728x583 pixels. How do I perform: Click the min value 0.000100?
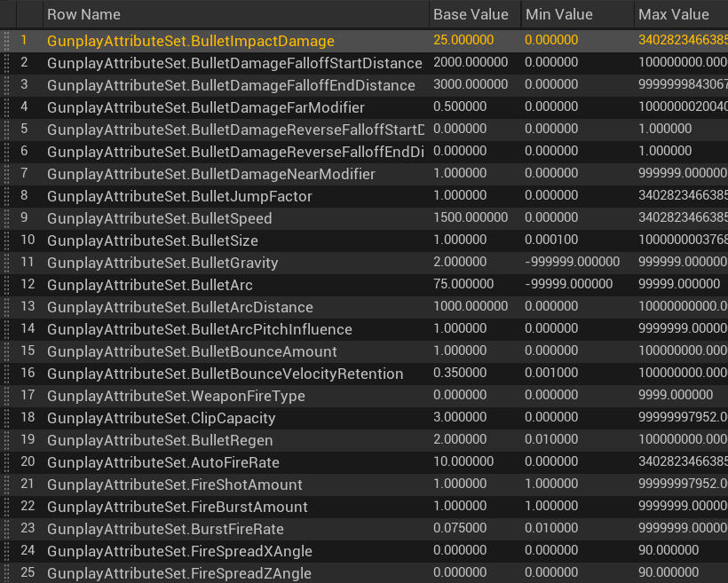[551, 240]
